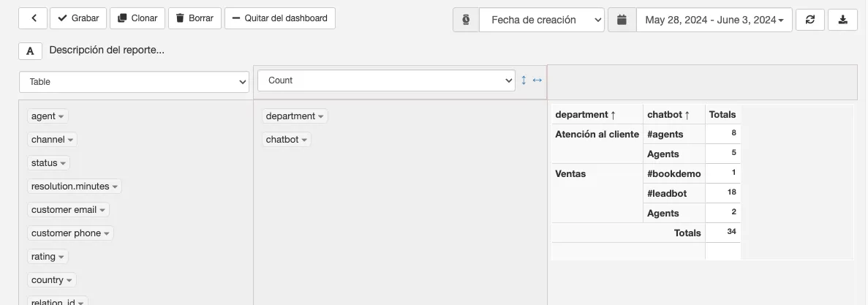Click Quitar del dashboard button

point(279,18)
